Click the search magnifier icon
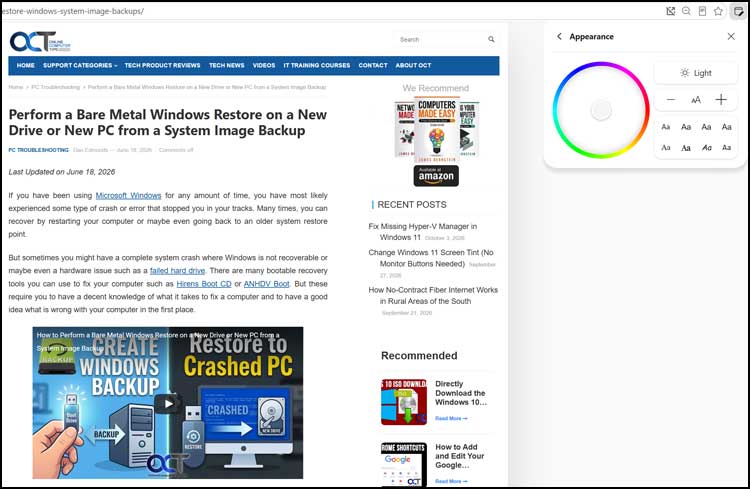This screenshot has height=489, width=750. click(x=491, y=39)
